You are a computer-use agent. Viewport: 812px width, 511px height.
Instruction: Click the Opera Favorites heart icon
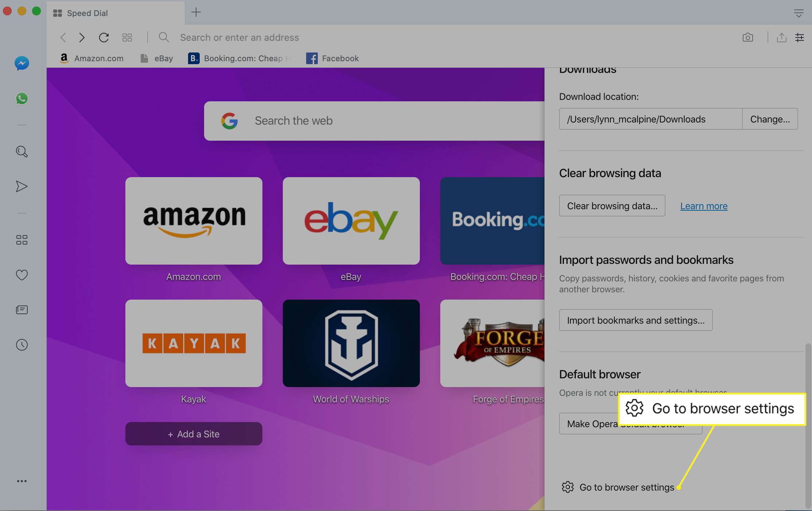click(x=21, y=275)
